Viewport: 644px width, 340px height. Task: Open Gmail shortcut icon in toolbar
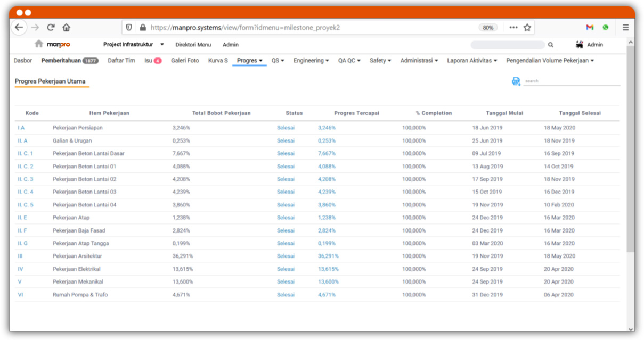(x=590, y=28)
